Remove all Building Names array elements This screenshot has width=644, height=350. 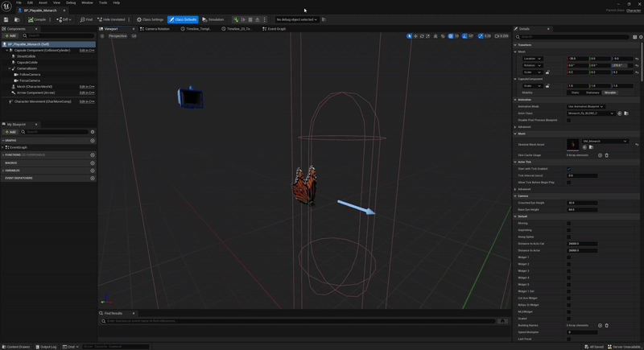coord(607,325)
